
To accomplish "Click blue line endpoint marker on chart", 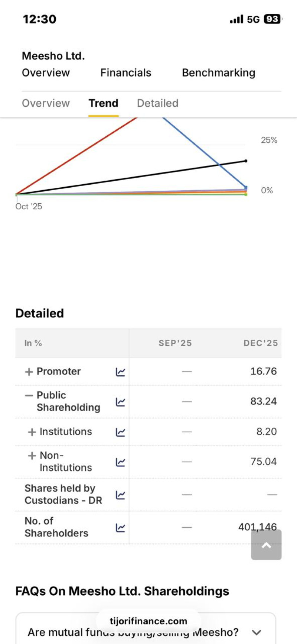I will point(246,188).
